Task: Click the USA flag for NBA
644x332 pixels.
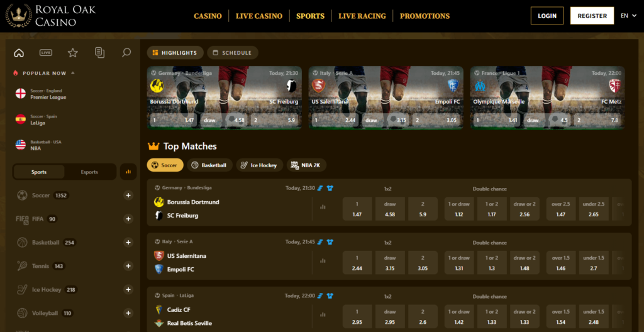Action: pyautogui.click(x=21, y=145)
